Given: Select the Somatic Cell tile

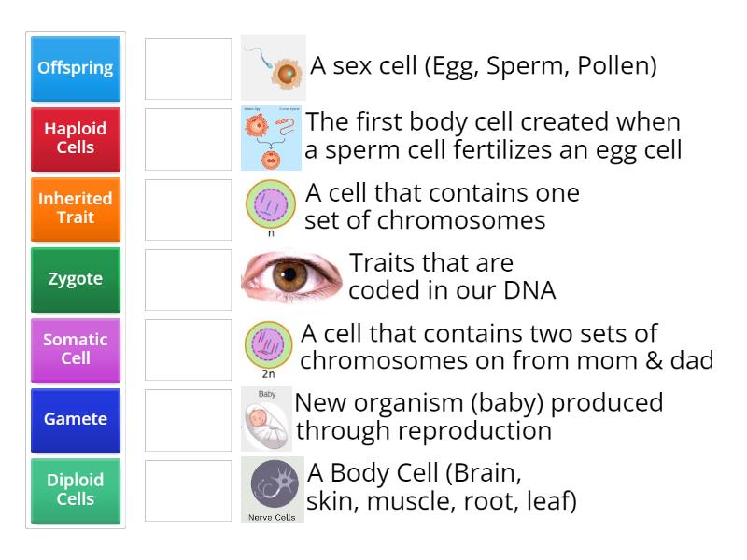Looking at the screenshot, I should (75, 349).
